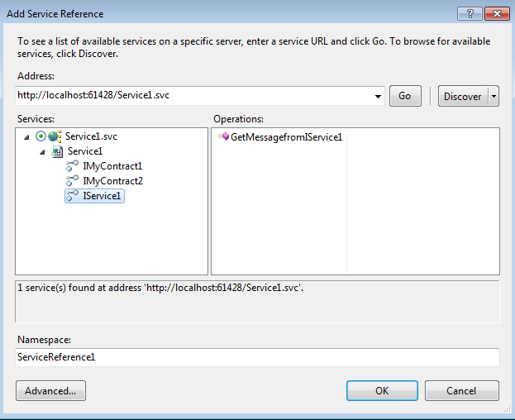Viewport: 515px width, 420px height.
Task: Open the Discover button dropdown arrow
Action: [x=494, y=96]
